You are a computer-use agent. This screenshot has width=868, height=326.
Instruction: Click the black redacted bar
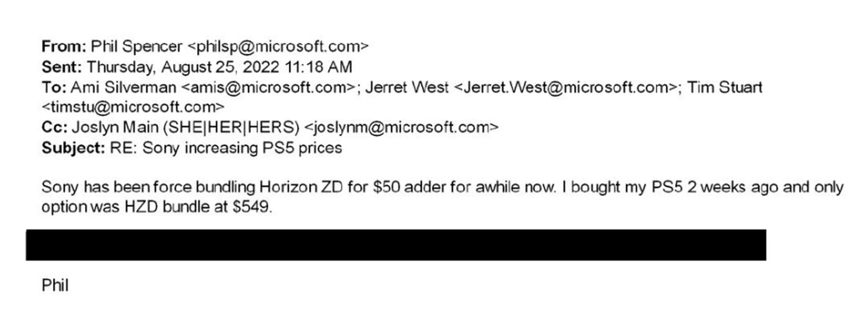[396, 245]
